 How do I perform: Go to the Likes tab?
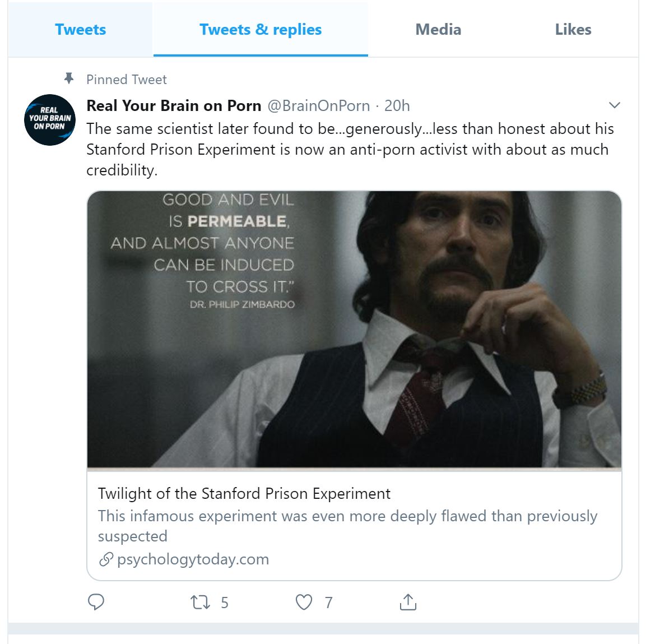coord(573,29)
